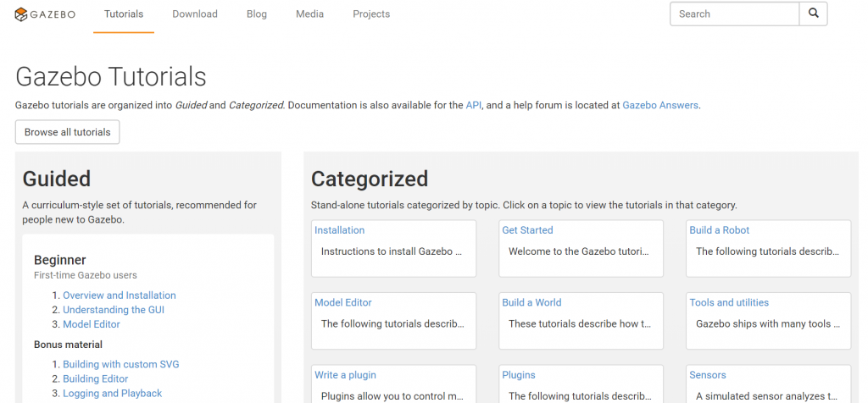The image size is (868, 403).
Task: Click the 'Welcome to the Gazebo tutori...' text
Action: coord(579,251)
